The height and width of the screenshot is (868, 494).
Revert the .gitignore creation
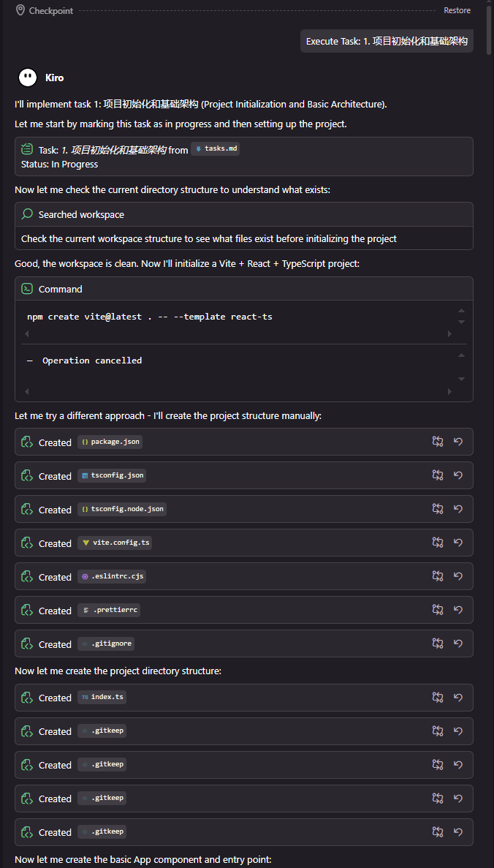[458, 644]
